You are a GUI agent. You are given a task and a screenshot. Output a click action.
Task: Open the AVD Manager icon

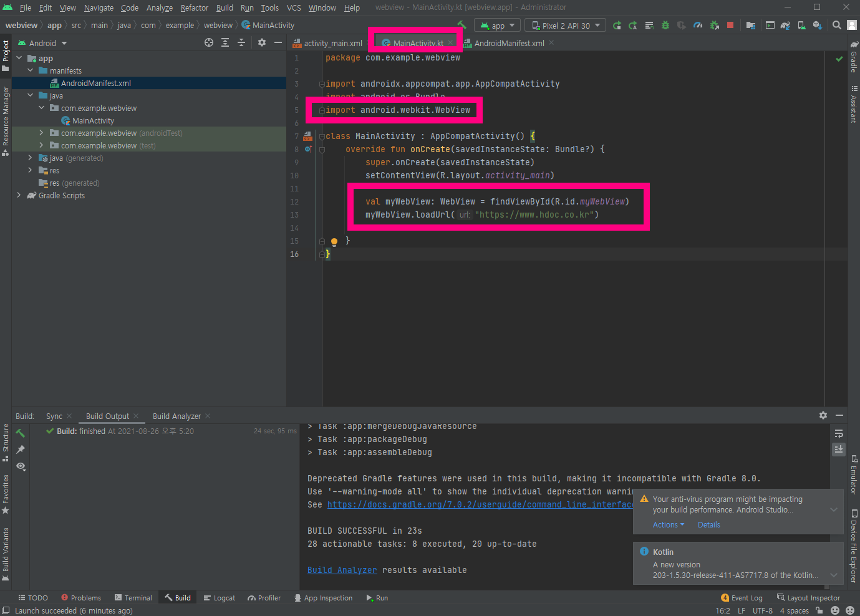pos(801,26)
